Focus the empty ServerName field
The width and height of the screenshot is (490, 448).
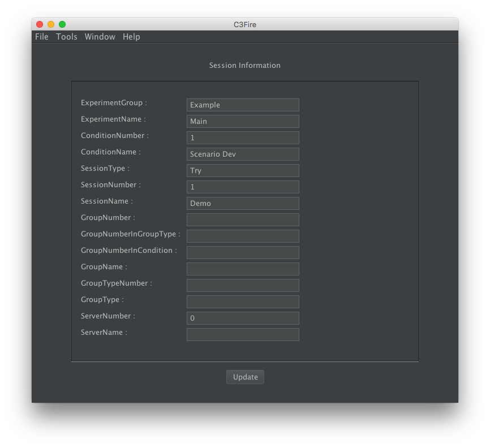click(243, 335)
